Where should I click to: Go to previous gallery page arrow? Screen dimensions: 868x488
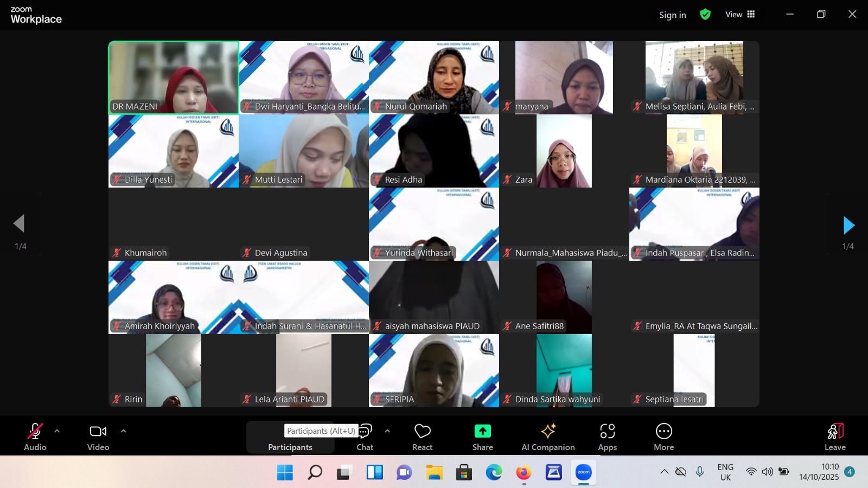[x=19, y=223]
